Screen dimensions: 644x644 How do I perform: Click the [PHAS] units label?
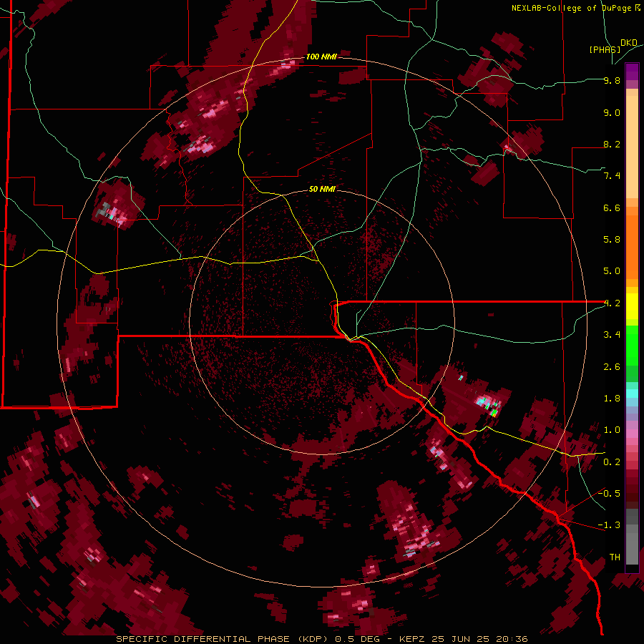pyautogui.click(x=605, y=49)
